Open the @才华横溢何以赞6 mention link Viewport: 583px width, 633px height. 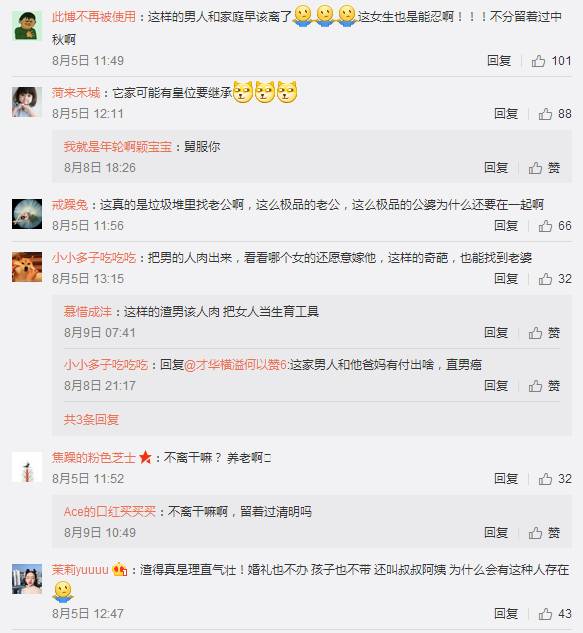pyautogui.click(x=235, y=365)
